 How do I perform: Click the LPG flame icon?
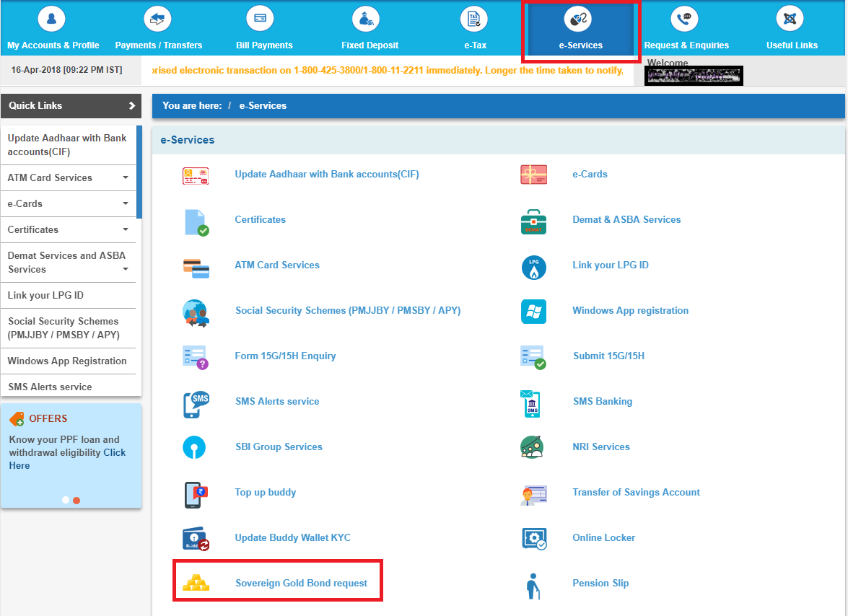534,268
